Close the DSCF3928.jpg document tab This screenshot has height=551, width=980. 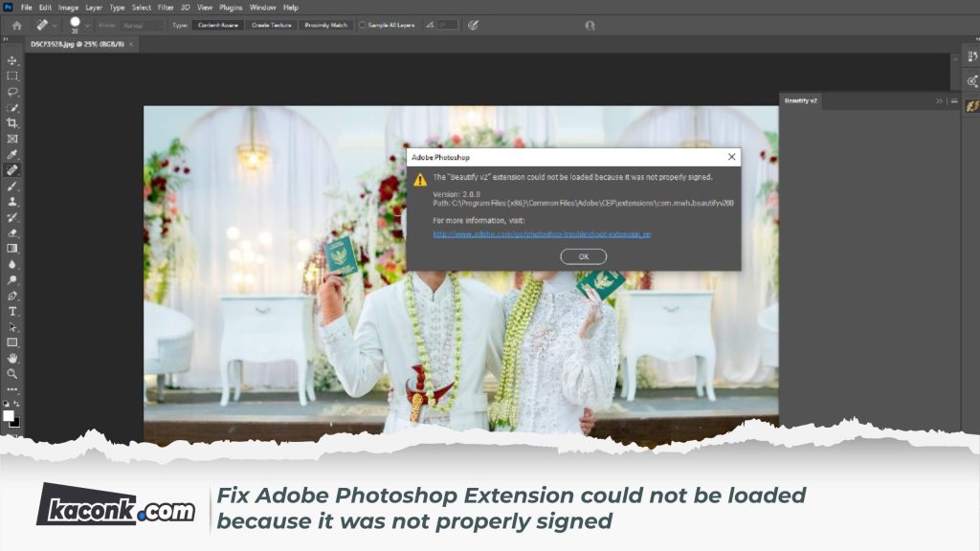point(130,44)
